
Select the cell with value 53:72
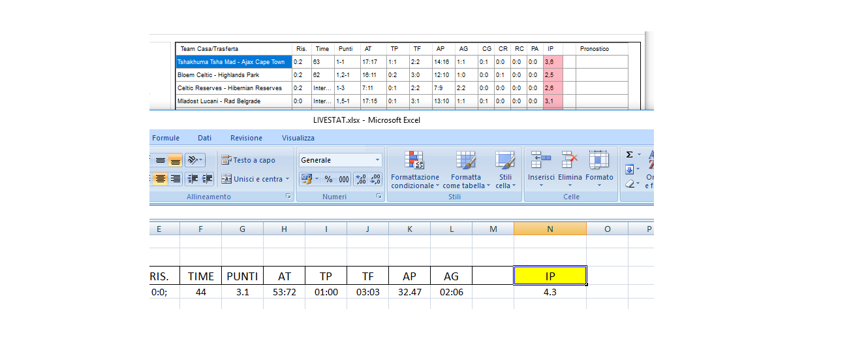(285, 292)
